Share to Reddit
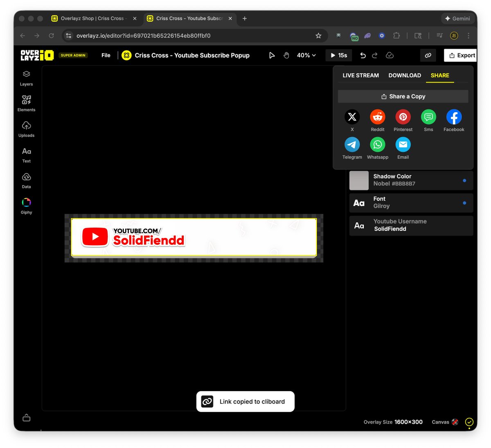491x448 pixels. coord(378,117)
